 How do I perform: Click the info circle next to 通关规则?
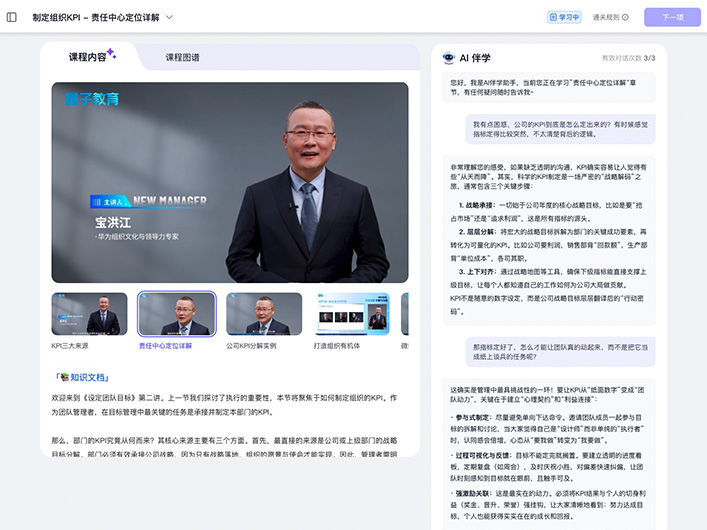click(x=625, y=17)
